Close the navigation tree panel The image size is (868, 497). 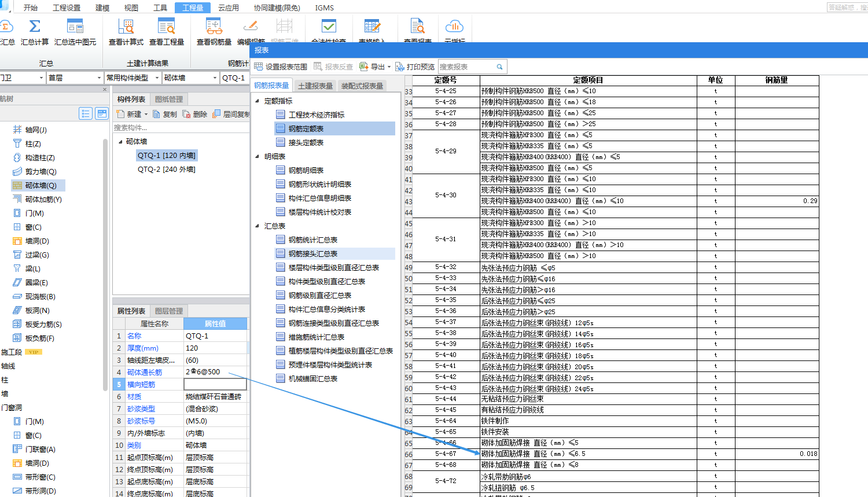(x=105, y=90)
